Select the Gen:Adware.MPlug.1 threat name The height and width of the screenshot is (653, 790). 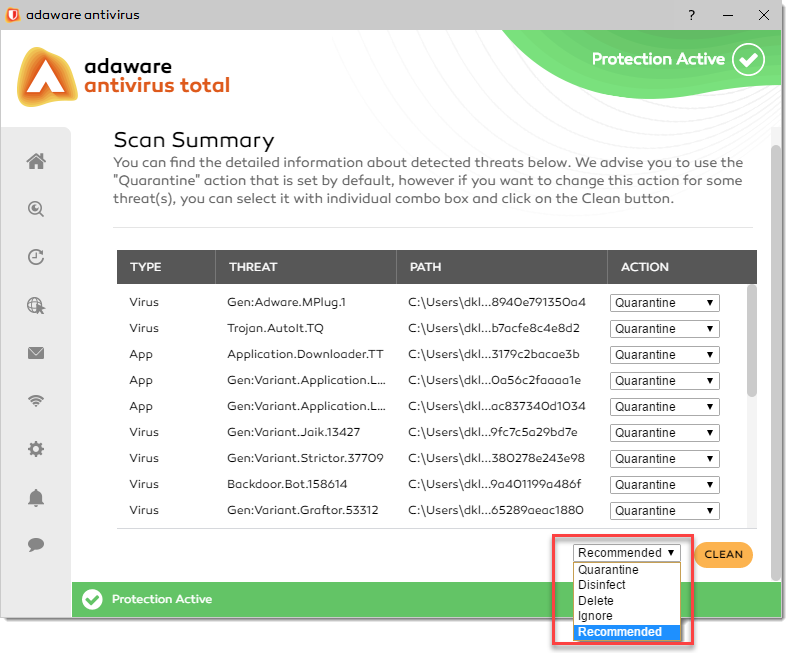pyautogui.click(x=286, y=302)
